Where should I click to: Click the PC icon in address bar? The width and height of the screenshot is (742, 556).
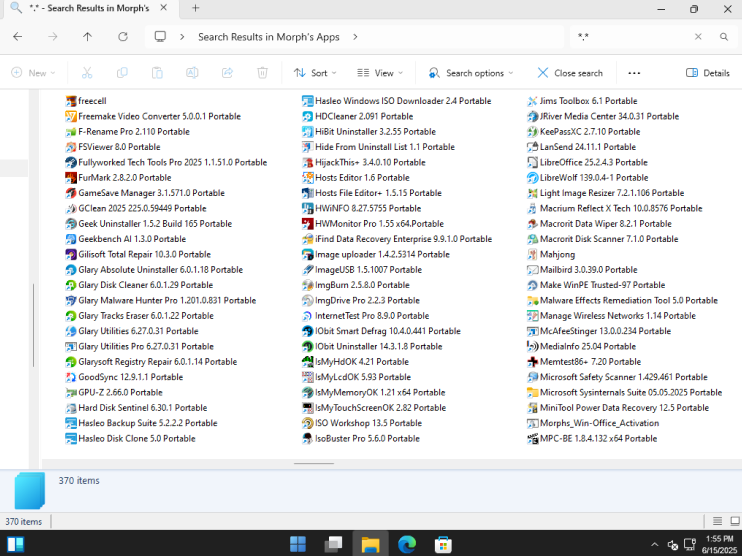click(x=160, y=36)
